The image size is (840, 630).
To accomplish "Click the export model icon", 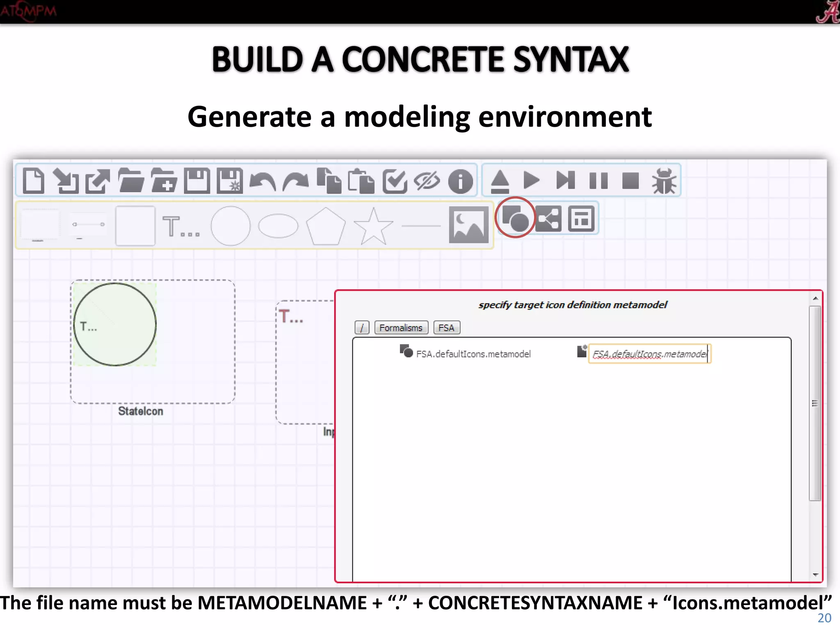I will pyautogui.click(x=98, y=180).
